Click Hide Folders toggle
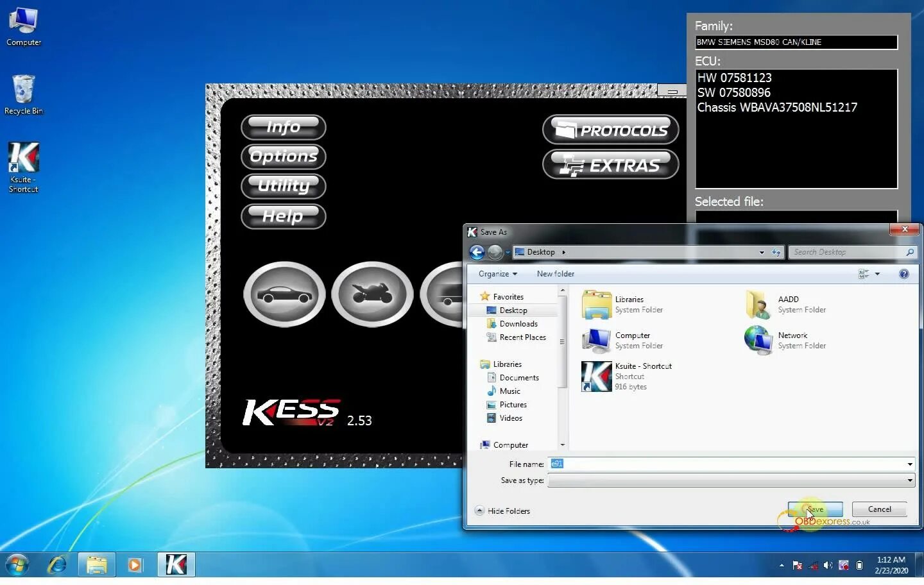 coord(502,511)
